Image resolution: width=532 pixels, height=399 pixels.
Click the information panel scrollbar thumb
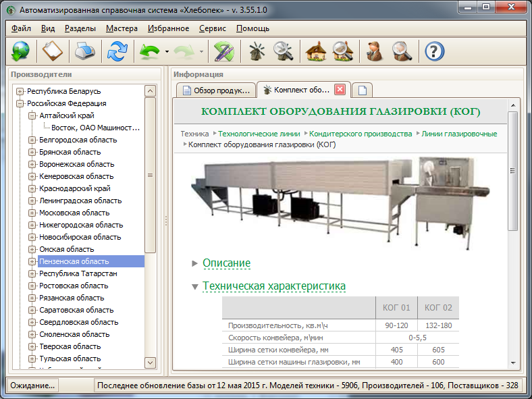513,171
